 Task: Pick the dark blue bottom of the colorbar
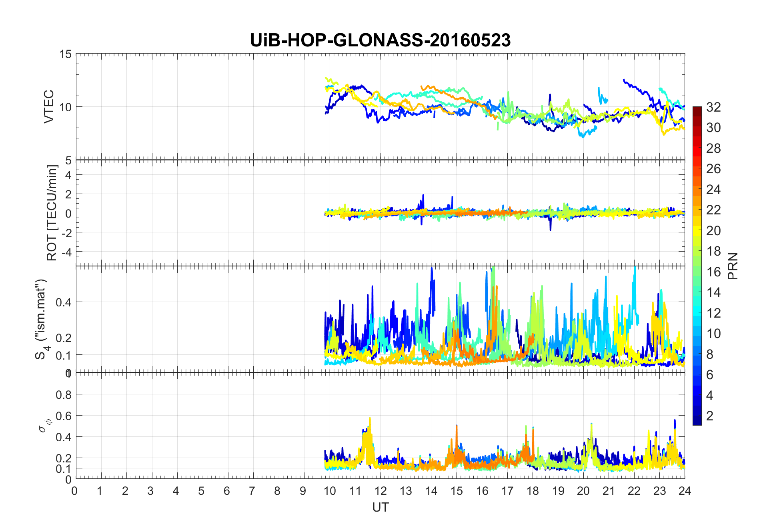[x=697, y=420]
